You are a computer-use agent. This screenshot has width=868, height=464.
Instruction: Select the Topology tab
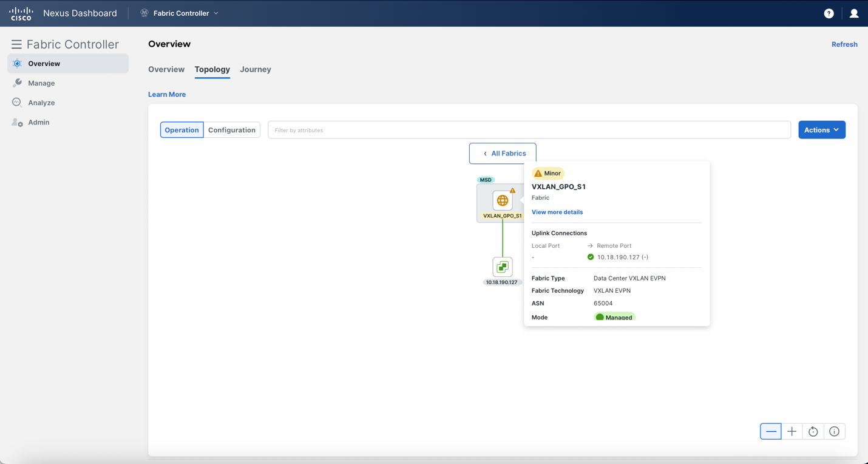pyautogui.click(x=212, y=69)
